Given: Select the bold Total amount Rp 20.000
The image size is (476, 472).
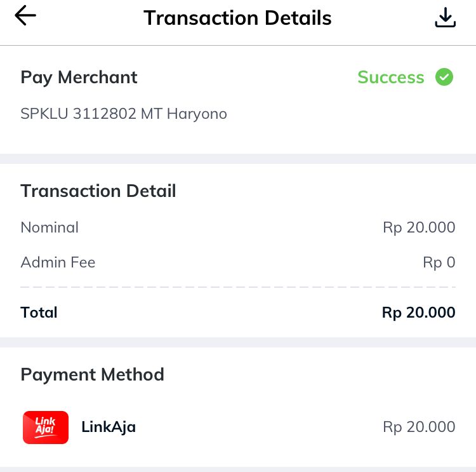Looking at the screenshot, I should (418, 313).
